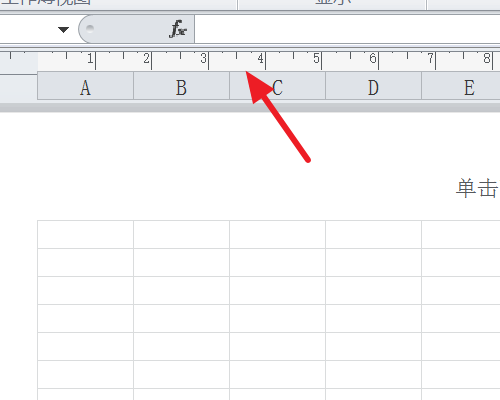The width and height of the screenshot is (500, 400).
Task: Select cell A6 in the grid
Action: (86, 374)
